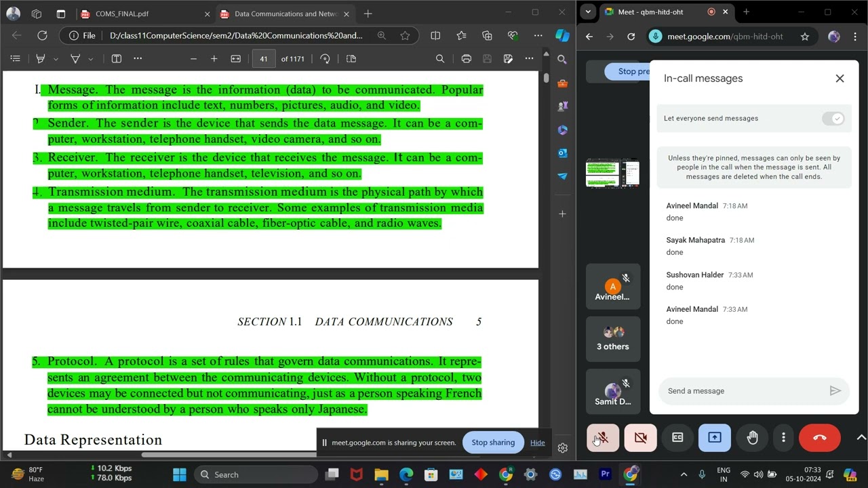Zoom in the PDF document
Image resolution: width=868 pixels, height=488 pixels.
tap(214, 59)
